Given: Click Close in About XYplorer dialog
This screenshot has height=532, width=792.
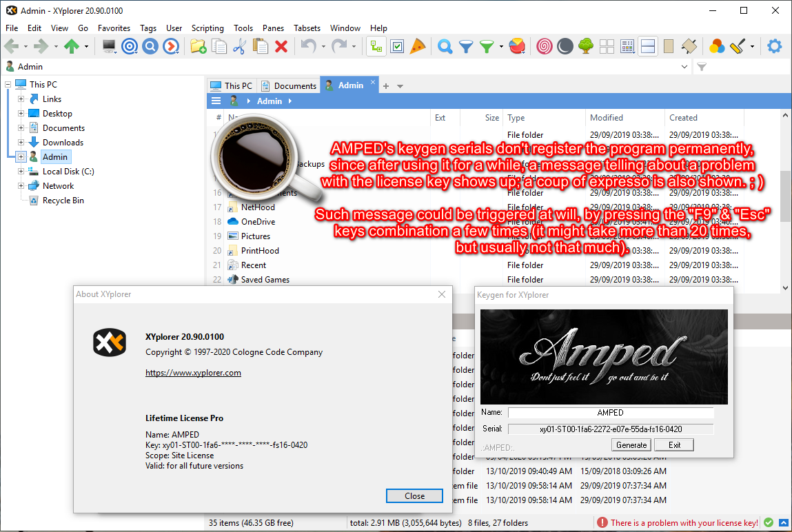Looking at the screenshot, I should [414, 496].
